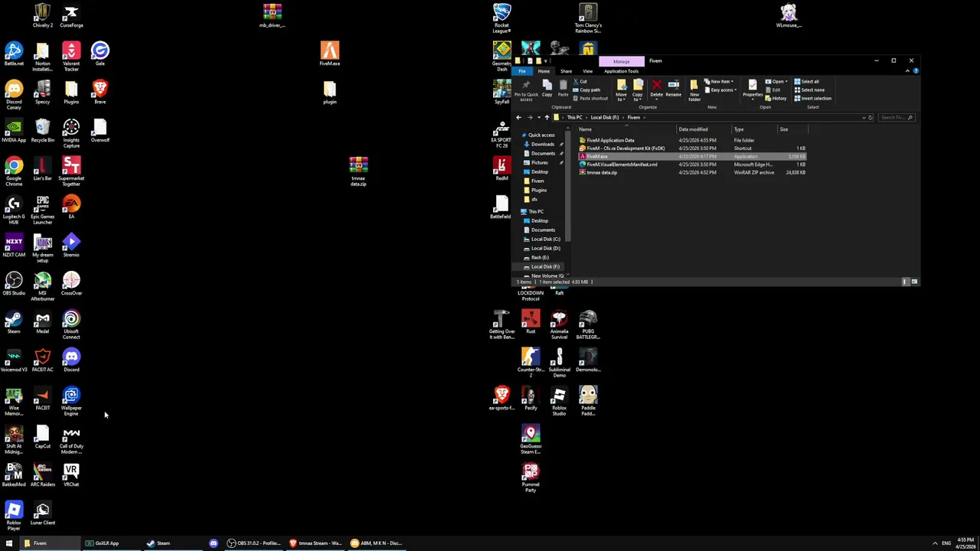Click the Explorer Back arrow
This screenshot has width=980, height=551.
pos(518,117)
